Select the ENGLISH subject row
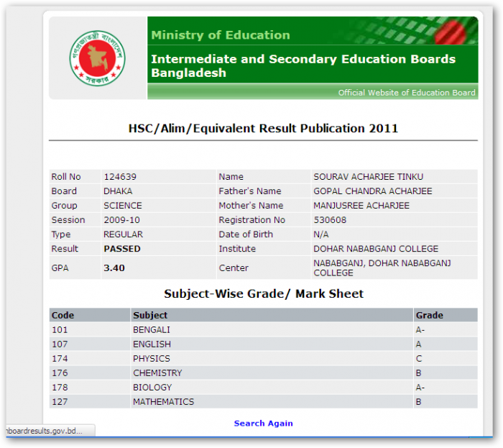The width and height of the screenshot is (503, 448). click(264, 344)
